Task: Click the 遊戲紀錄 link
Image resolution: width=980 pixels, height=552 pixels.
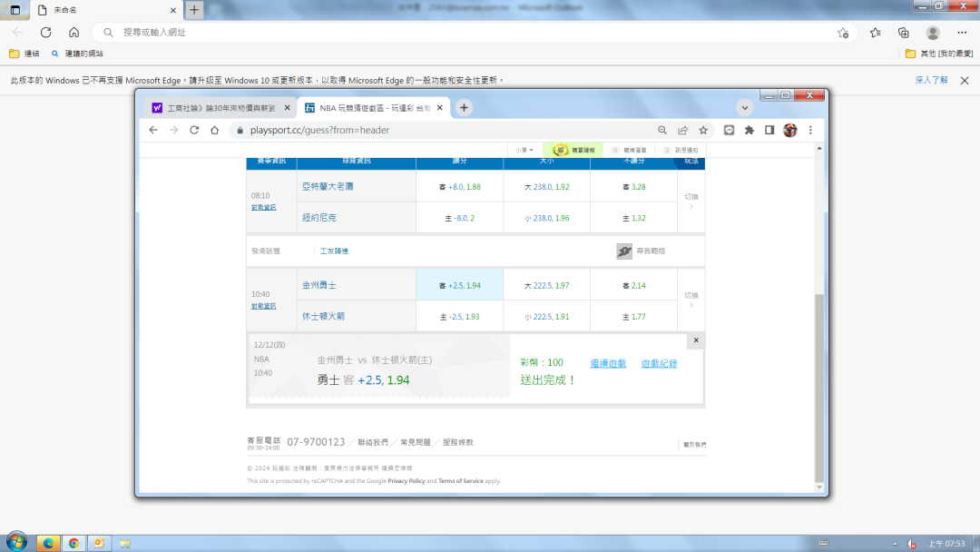Action: point(659,363)
